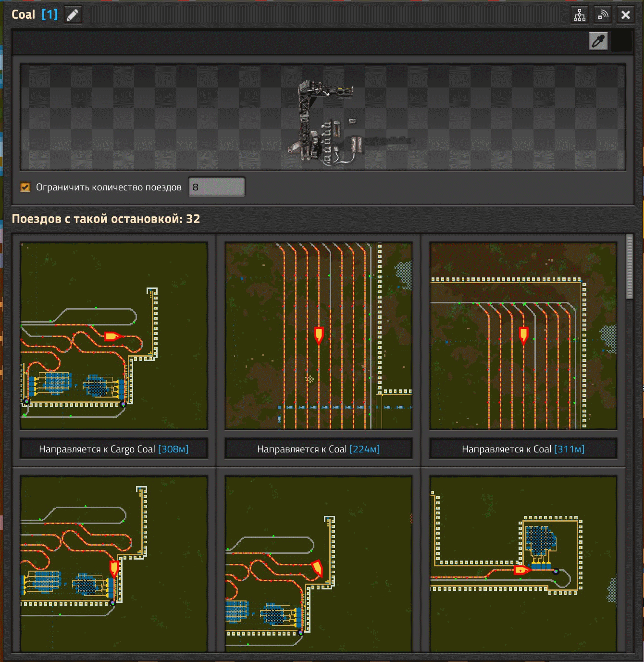Open the train map heading to Coal 311м
Screen dimensions: 644x662
click(x=523, y=336)
